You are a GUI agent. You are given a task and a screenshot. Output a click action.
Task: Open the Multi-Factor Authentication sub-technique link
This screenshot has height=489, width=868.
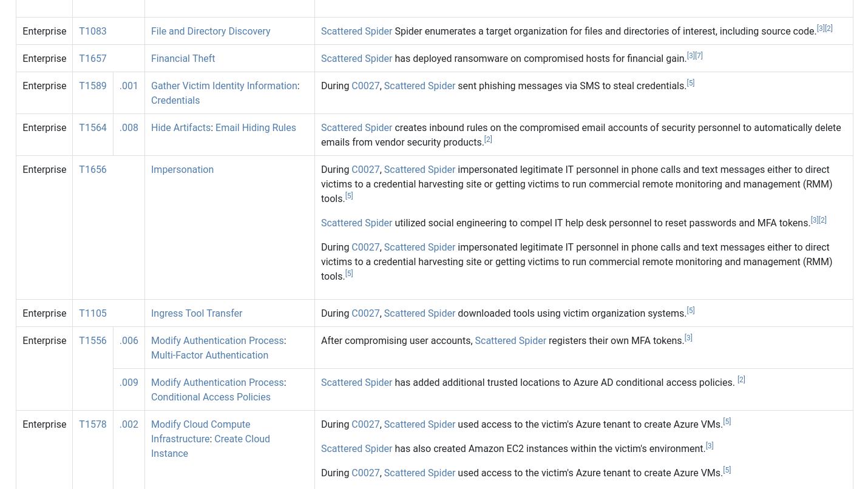pos(209,355)
